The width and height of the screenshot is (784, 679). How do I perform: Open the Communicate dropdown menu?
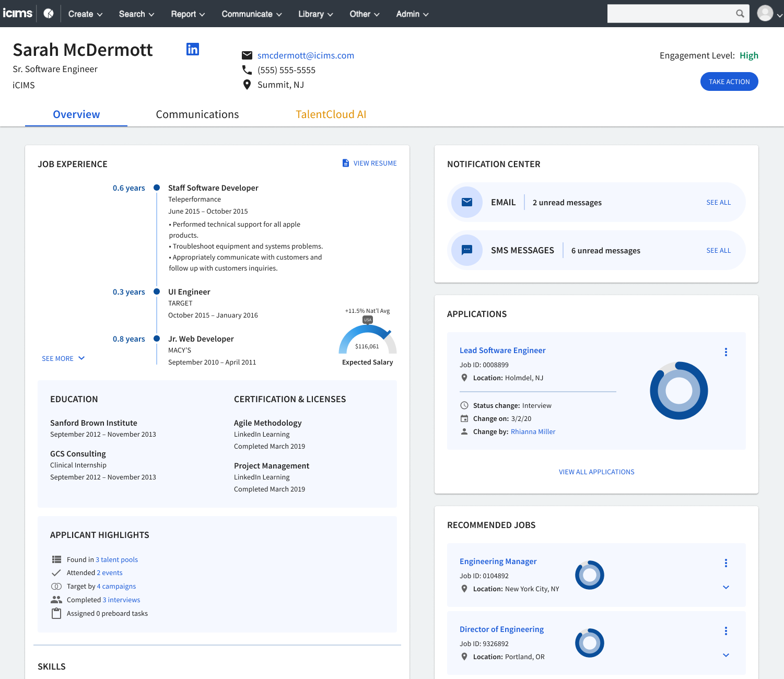252,14
